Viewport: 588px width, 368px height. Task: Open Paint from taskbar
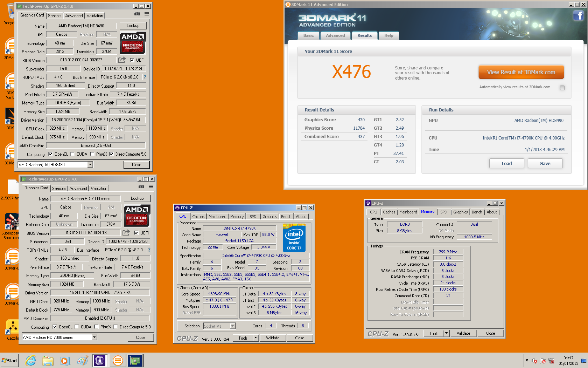(82, 360)
